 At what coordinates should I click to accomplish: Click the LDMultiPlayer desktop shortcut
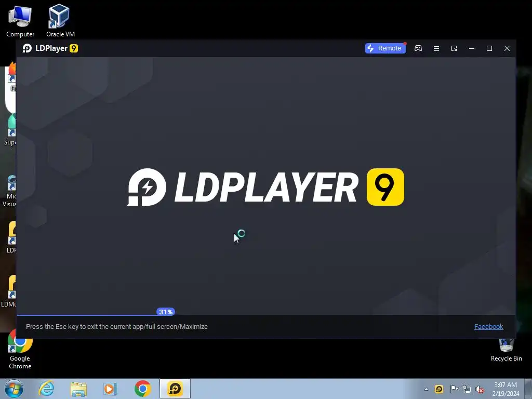click(9, 291)
